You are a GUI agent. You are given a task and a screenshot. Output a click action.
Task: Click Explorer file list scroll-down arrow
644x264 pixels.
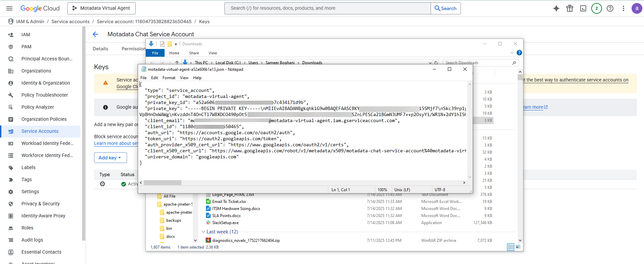pyautogui.click(x=520, y=240)
